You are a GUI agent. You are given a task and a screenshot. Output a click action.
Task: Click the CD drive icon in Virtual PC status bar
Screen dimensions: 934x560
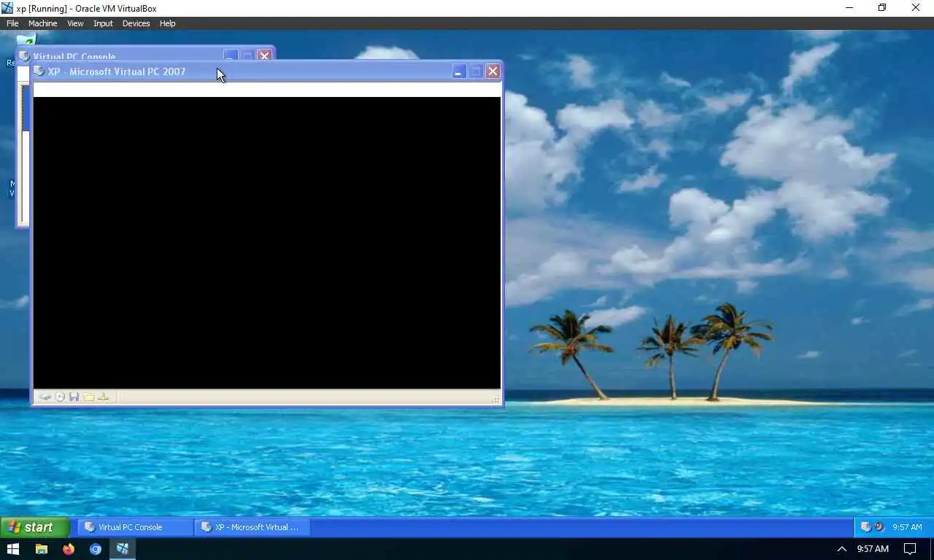60,397
